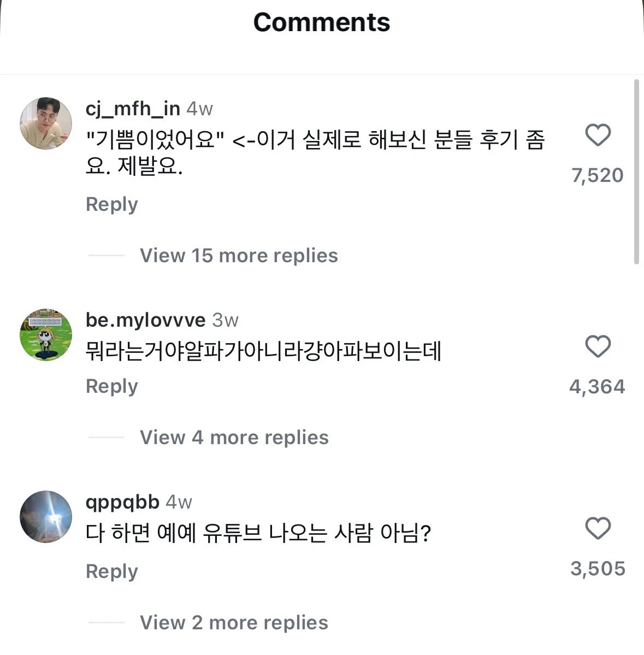This screenshot has width=644, height=655.
Task: Like the comment by be.mylovvve
Action: 598,346
